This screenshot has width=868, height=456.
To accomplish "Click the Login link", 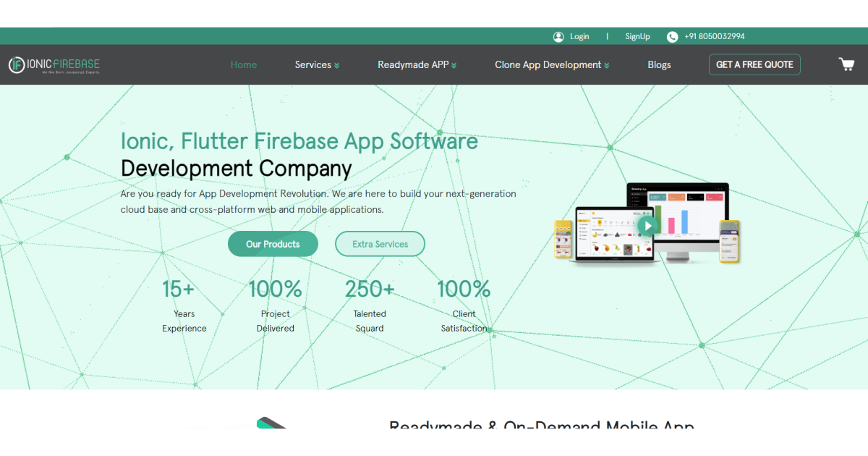I will coord(579,36).
